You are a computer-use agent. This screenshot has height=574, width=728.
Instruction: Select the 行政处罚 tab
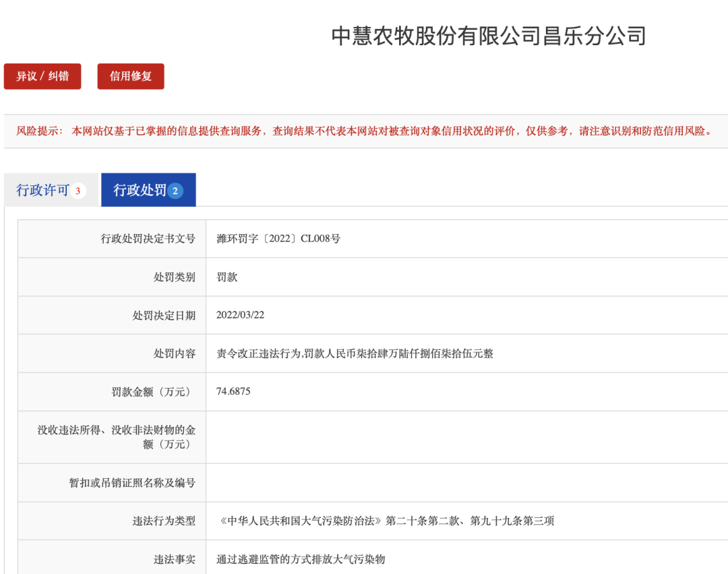pos(148,190)
